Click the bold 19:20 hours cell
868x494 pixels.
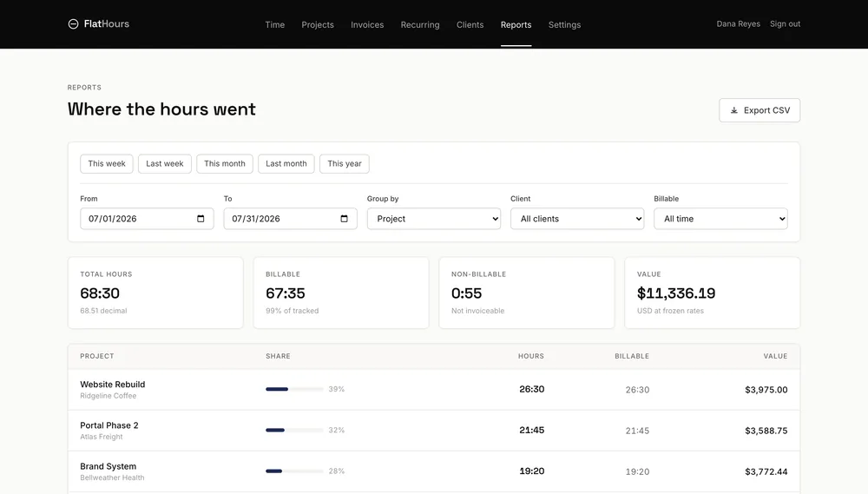[532, 471]
